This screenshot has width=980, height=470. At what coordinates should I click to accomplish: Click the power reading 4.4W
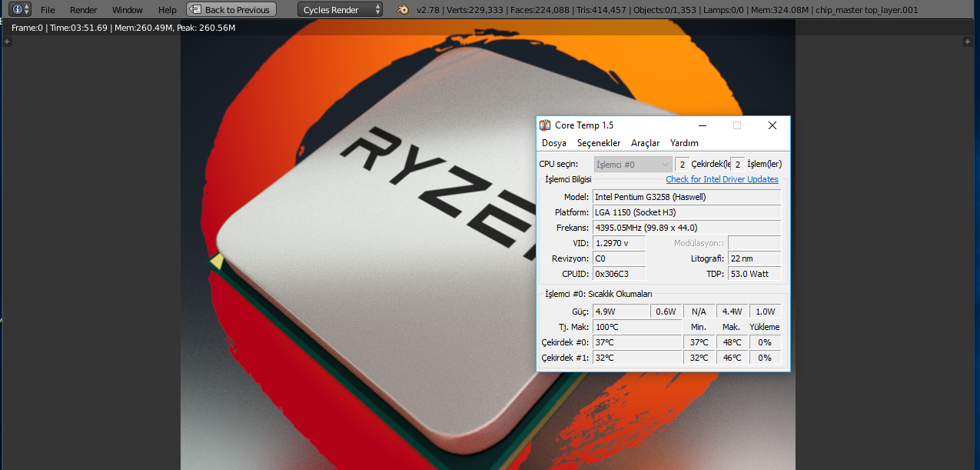coord(732,312)
